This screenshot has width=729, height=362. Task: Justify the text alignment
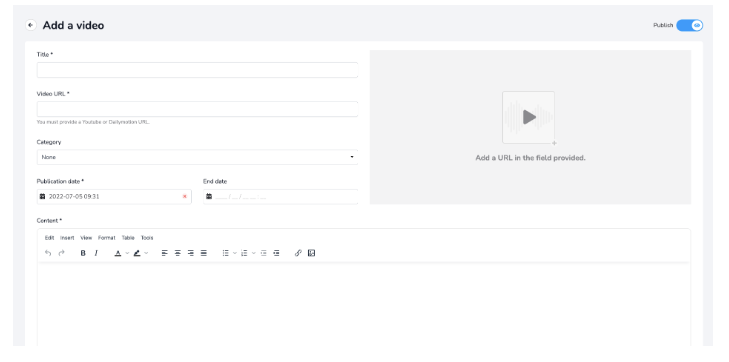(204, 253)
